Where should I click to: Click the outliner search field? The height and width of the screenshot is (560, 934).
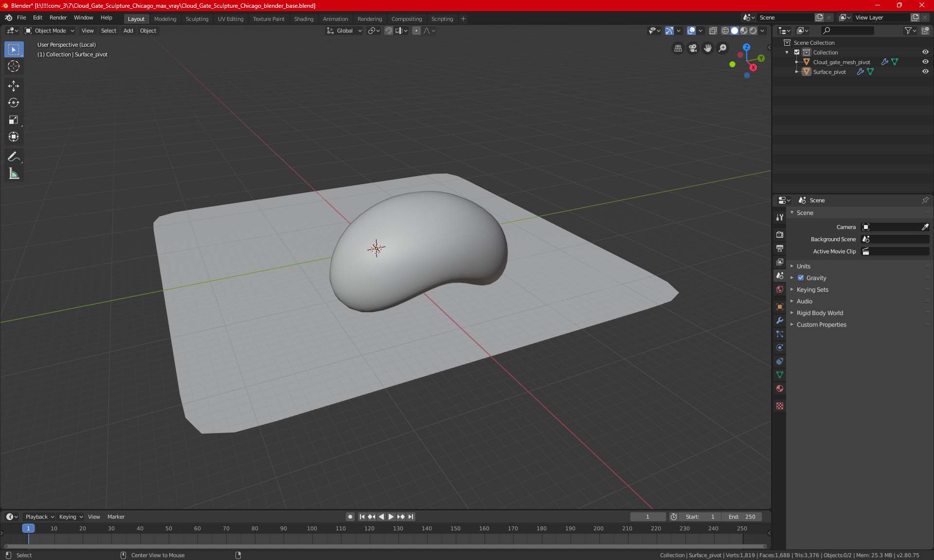pyautogui.click(x=847, y=31)
